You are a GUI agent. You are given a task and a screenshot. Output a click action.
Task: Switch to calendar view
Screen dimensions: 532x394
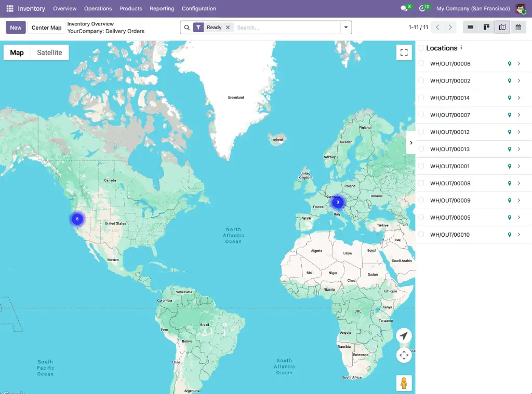coord(518,27)
